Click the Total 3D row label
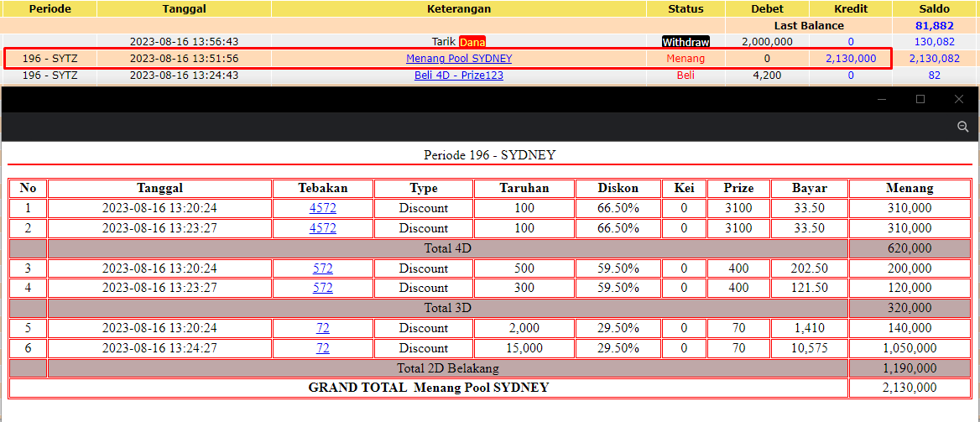The width and height of the screenshot is (980, 422). [447, 308]
